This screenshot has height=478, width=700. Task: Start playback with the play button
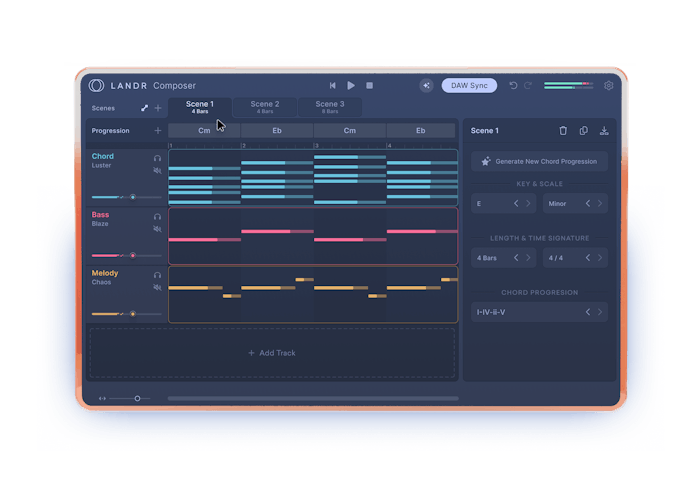point(351,85)
